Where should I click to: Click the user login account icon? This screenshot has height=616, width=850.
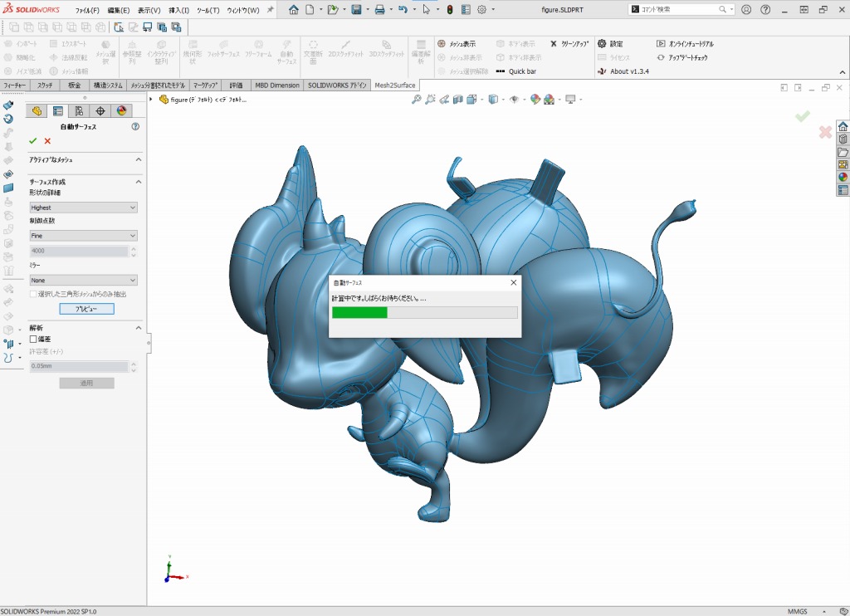tap(746, 9)
